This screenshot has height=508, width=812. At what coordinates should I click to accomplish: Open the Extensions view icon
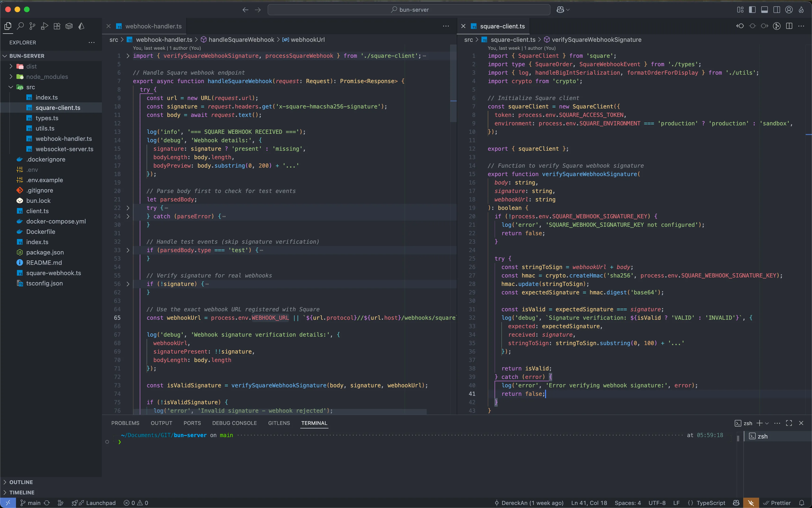click(57, 26)
